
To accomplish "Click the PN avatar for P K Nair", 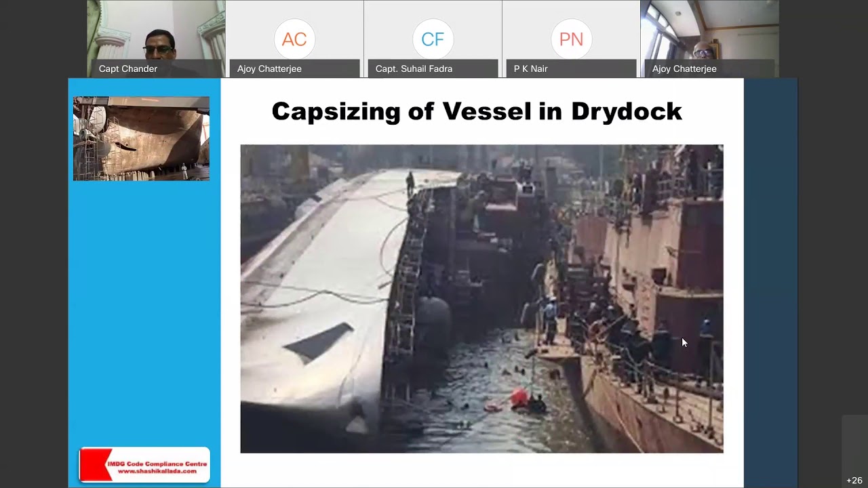I will click(571, 39).
